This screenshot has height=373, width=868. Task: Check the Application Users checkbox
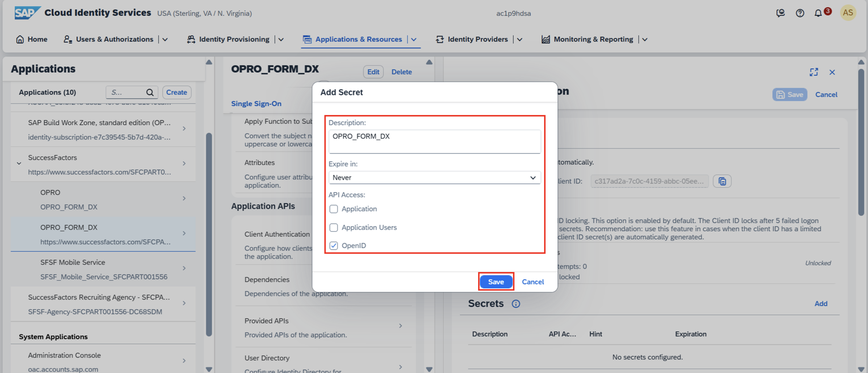pos(334,228)
